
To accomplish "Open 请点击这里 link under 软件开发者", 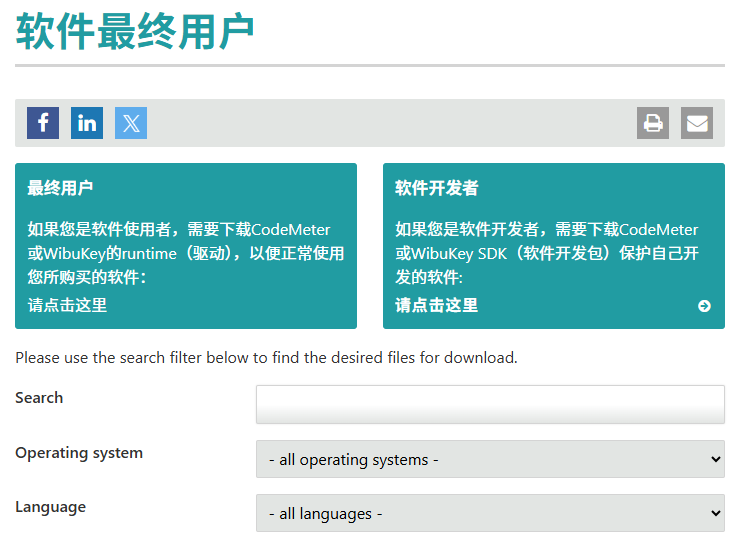I will tap(436, 305).
